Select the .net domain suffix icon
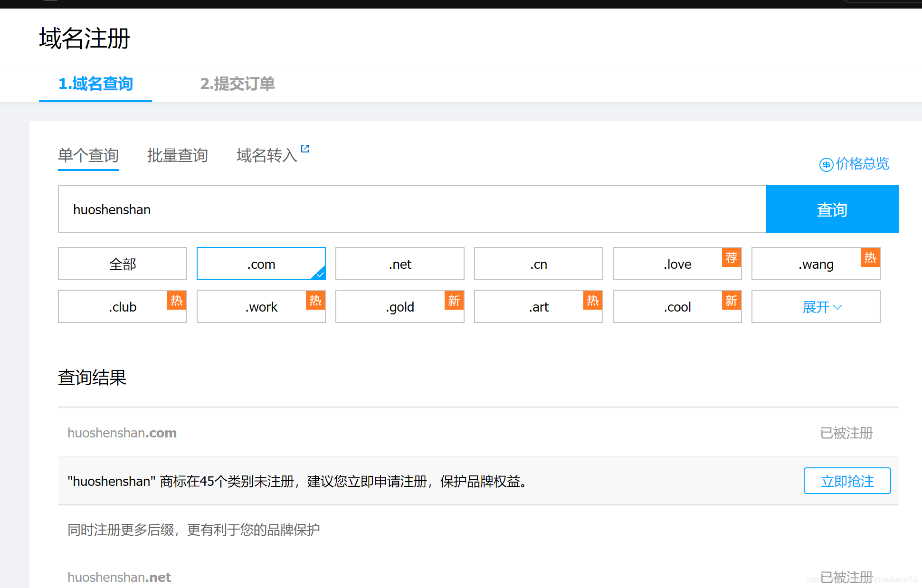 (399, 264)
